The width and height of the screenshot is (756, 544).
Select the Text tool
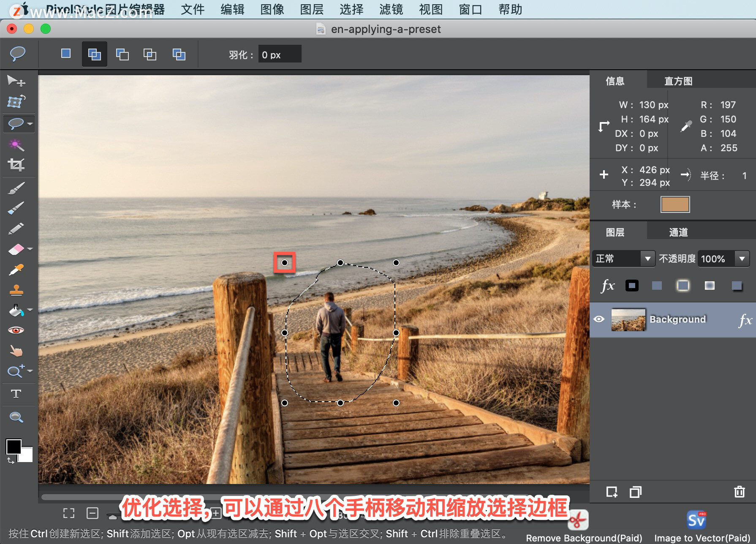[x=16, y=394]
